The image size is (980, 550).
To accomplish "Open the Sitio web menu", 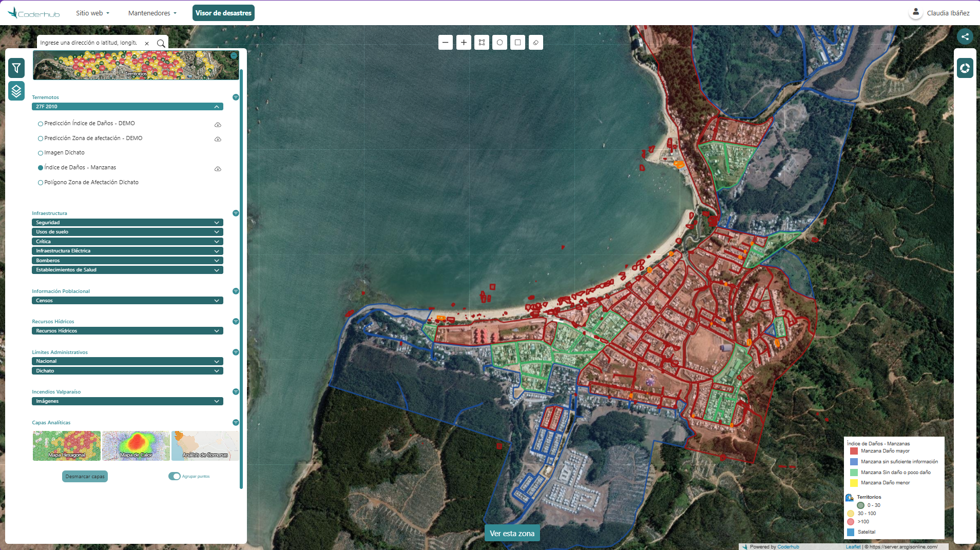I will [x=92, y=13].
